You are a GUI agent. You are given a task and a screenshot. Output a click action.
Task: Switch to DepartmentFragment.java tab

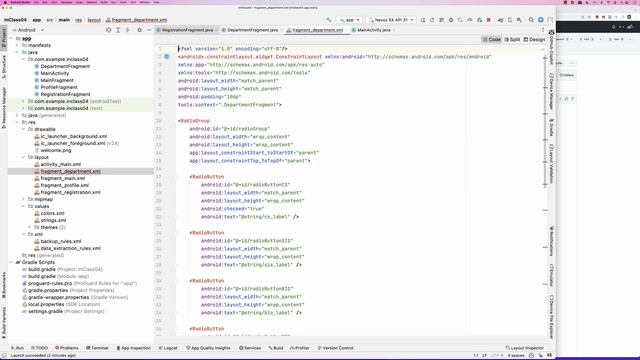coord(252,30)
